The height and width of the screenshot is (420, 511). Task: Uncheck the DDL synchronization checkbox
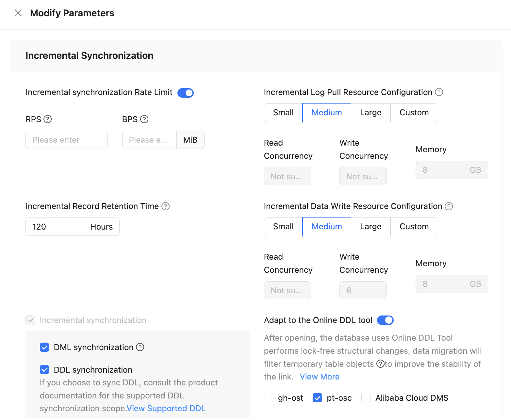pos(44,370)
